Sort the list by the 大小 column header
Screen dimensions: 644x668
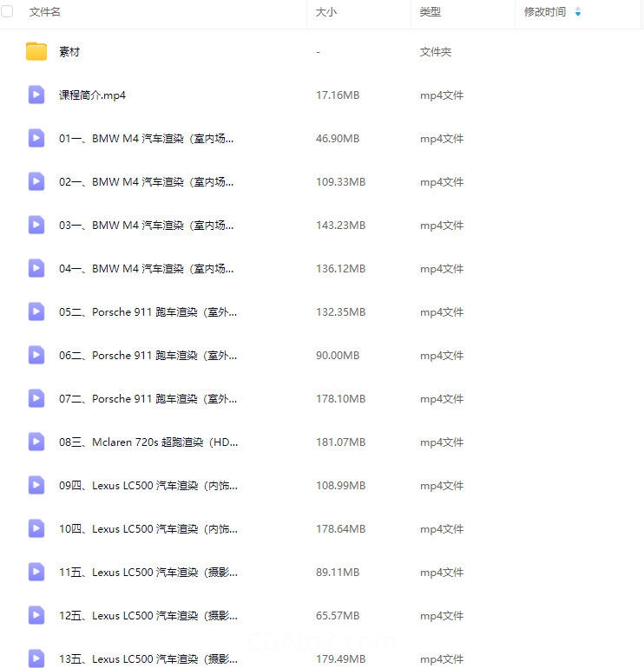[326, 12]
